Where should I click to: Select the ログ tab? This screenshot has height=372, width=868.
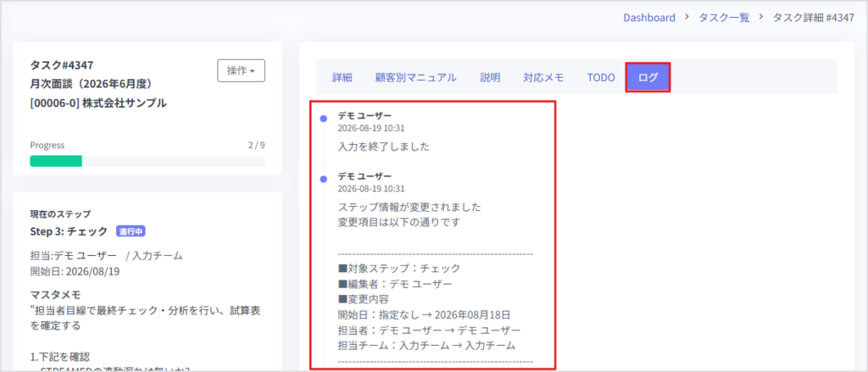(x=648, y=77)
